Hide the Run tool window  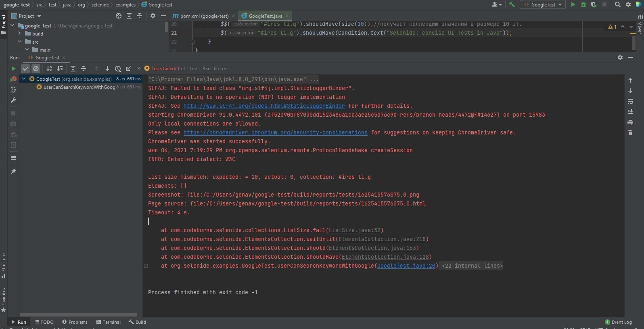[631, 58]
